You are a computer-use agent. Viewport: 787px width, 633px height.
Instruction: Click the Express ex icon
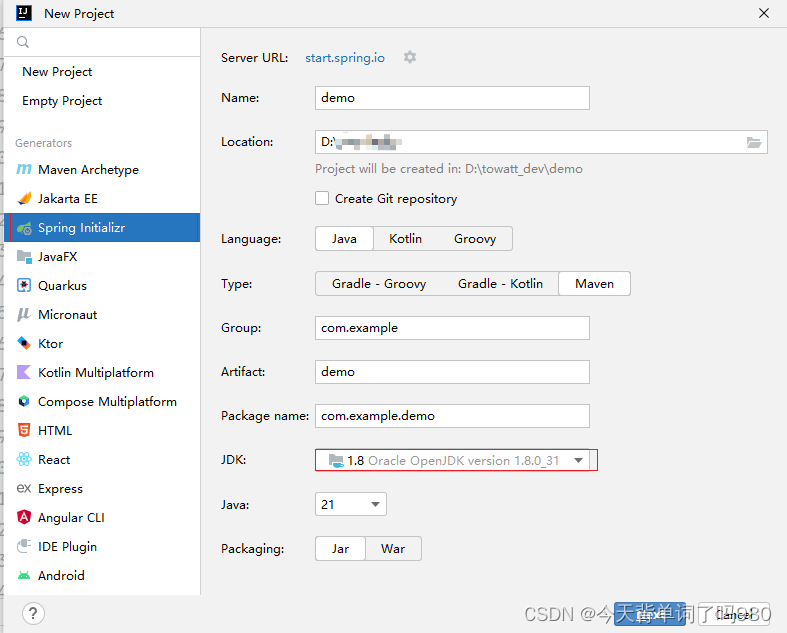(x=24, y=488)
